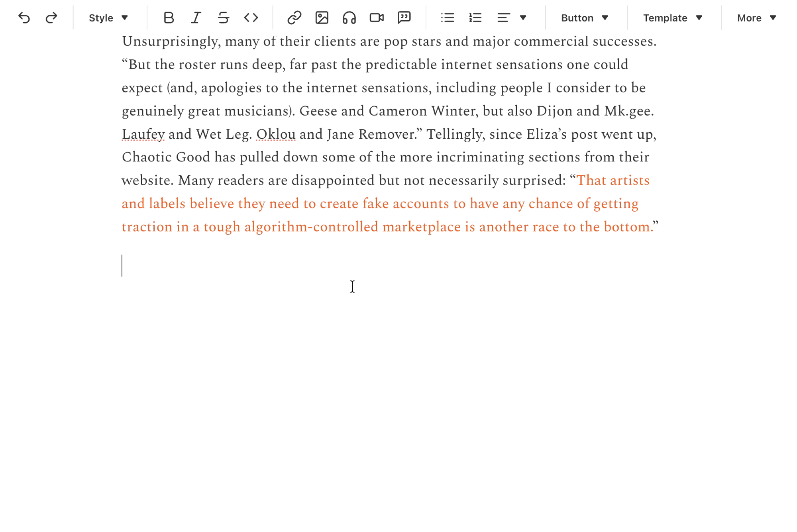Image resolution: width=797 pixels, height=532 pixels.
Task: Insert a video embed
Action: [377, 18]
